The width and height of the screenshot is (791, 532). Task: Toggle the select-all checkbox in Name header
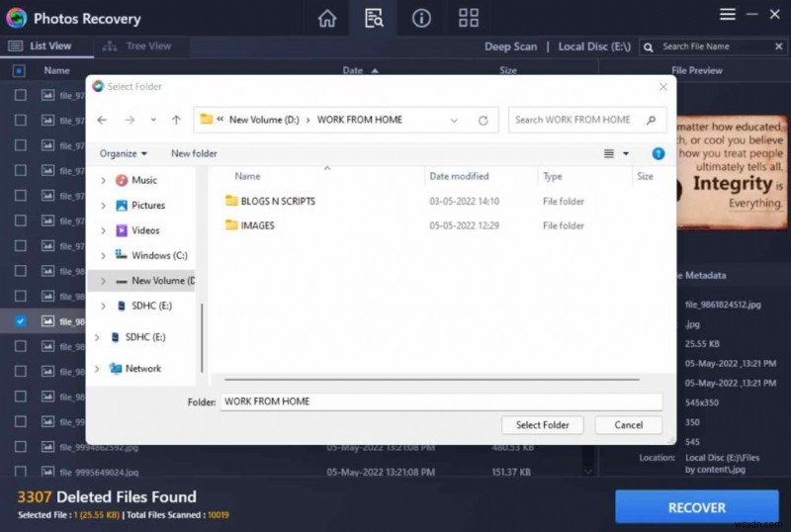(x=19, y=70)
